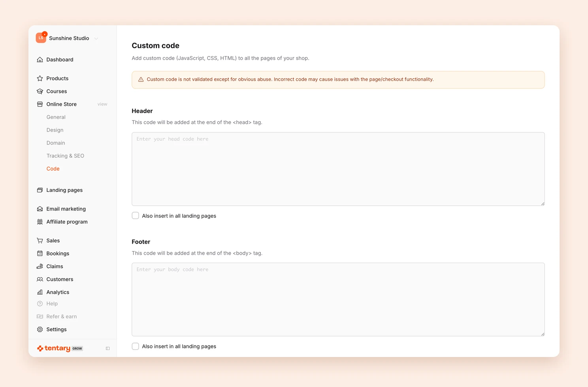Click the Header textarea resize handle

click(x=543, y=204)
